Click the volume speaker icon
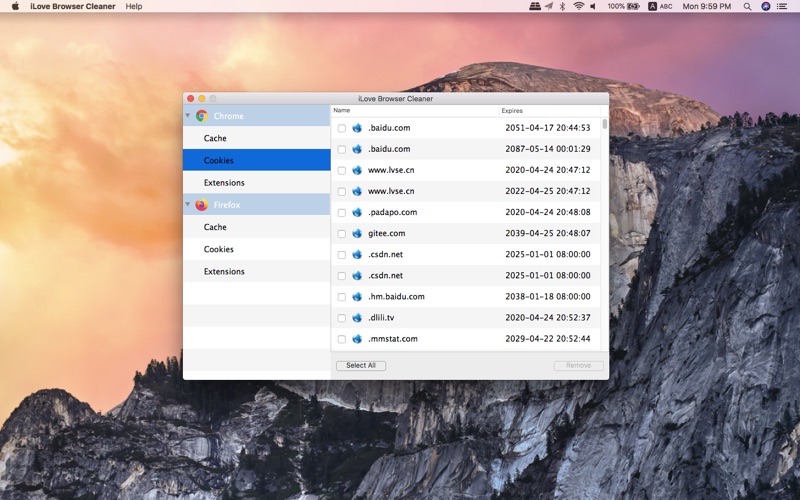The image size is (800, 500). tap(593, 6)
